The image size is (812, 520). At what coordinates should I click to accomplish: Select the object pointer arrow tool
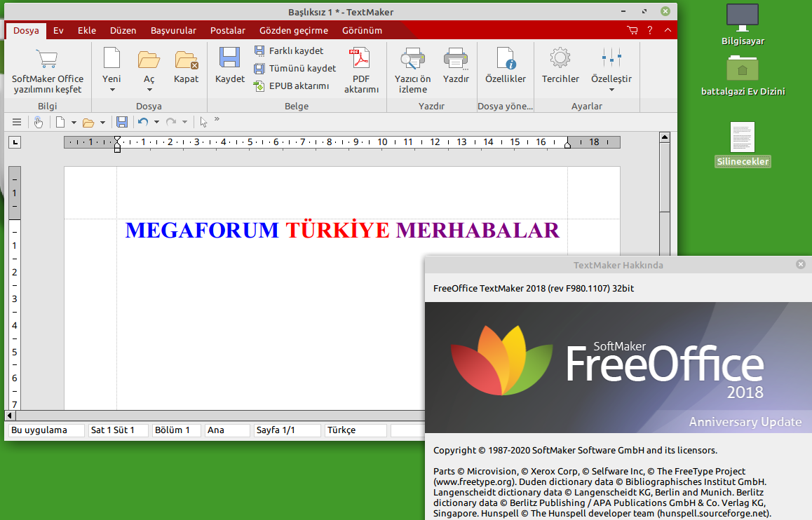[203, 122]
